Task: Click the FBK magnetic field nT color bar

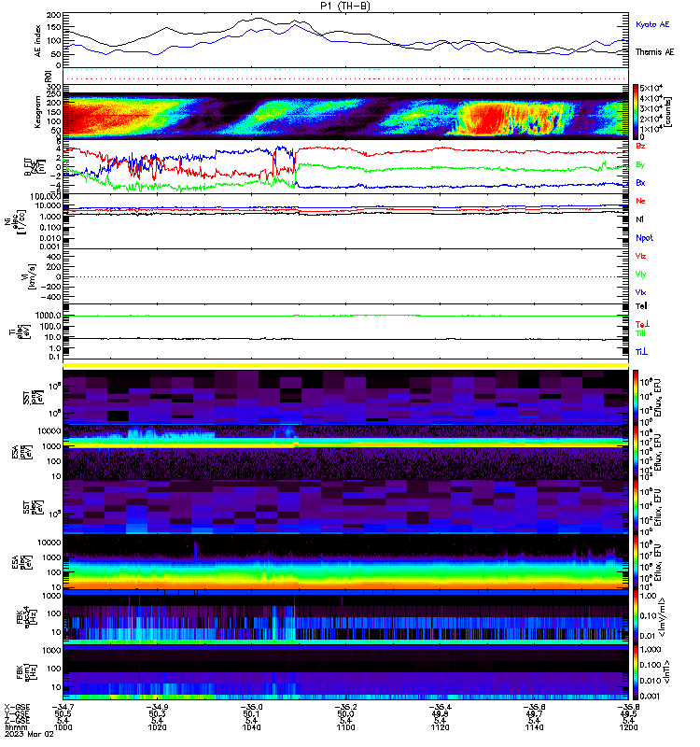Action: point(636,672)
